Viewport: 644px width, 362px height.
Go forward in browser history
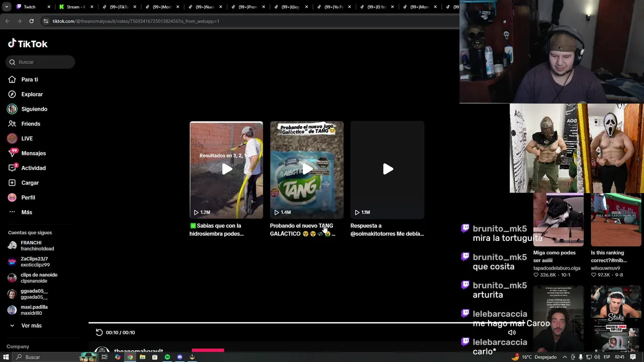19,21
